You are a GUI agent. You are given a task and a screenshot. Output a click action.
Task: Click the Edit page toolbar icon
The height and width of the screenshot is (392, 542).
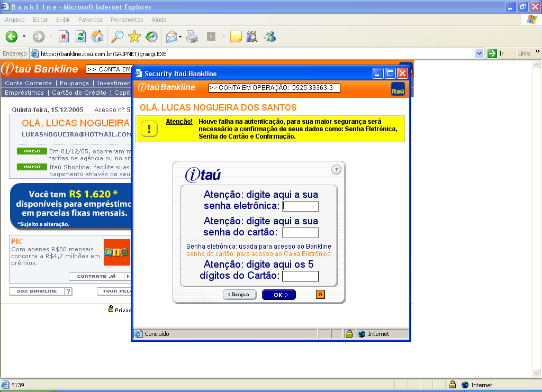pos(211,37)
